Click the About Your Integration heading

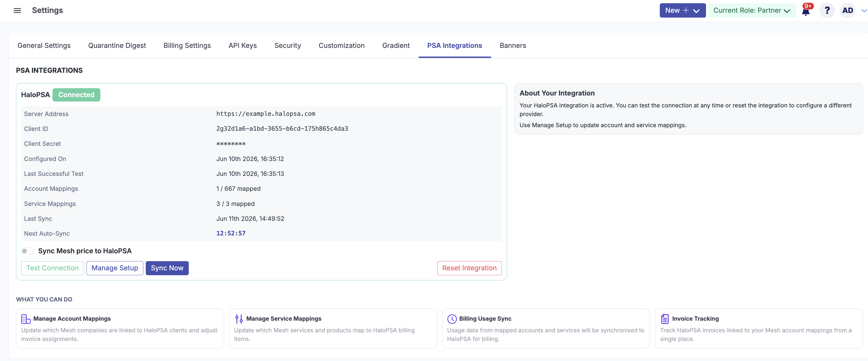[557, 93]
